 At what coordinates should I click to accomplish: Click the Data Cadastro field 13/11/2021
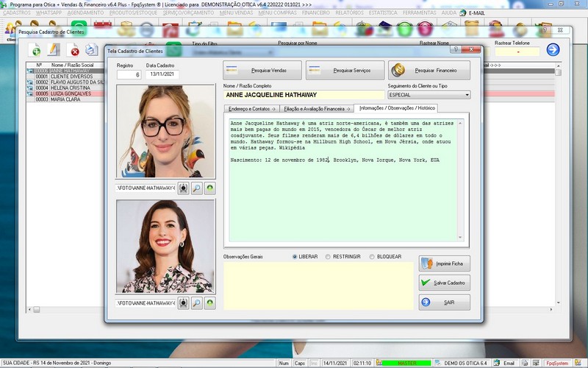(x=162, y=74)
